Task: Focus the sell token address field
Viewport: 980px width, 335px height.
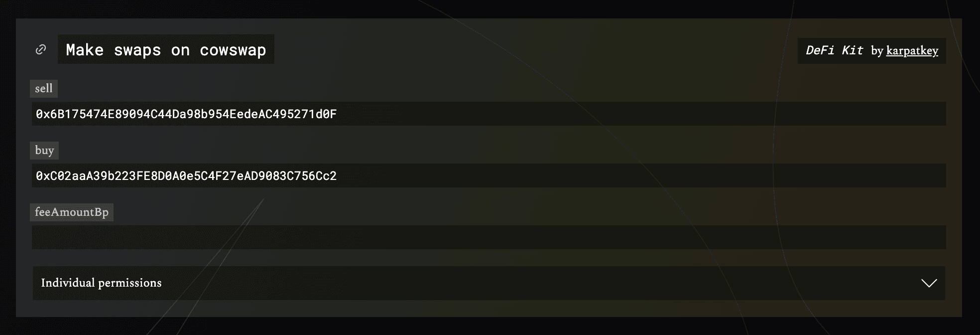Action: (598, 114)
